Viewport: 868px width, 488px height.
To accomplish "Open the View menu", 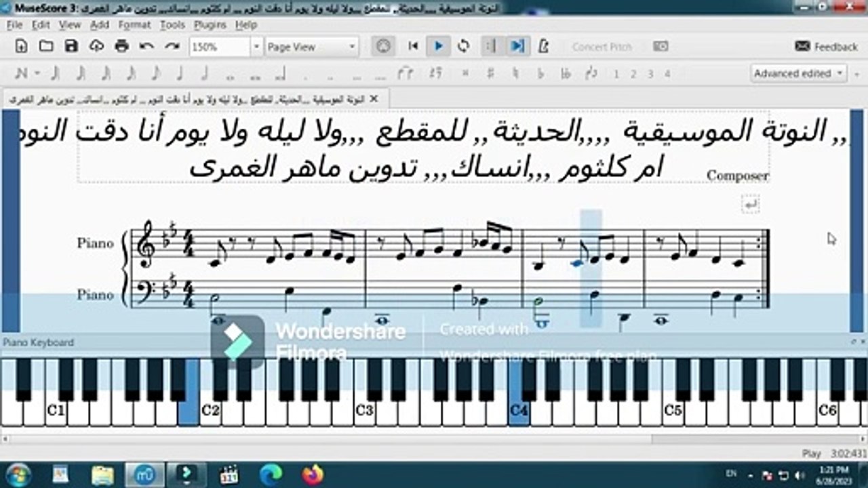I will (70, 24).
